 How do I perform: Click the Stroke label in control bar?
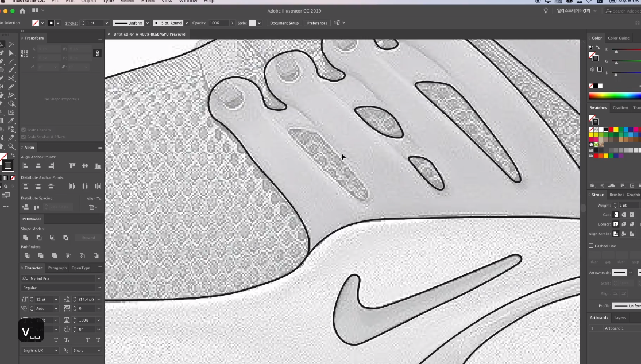pos(71,23)
